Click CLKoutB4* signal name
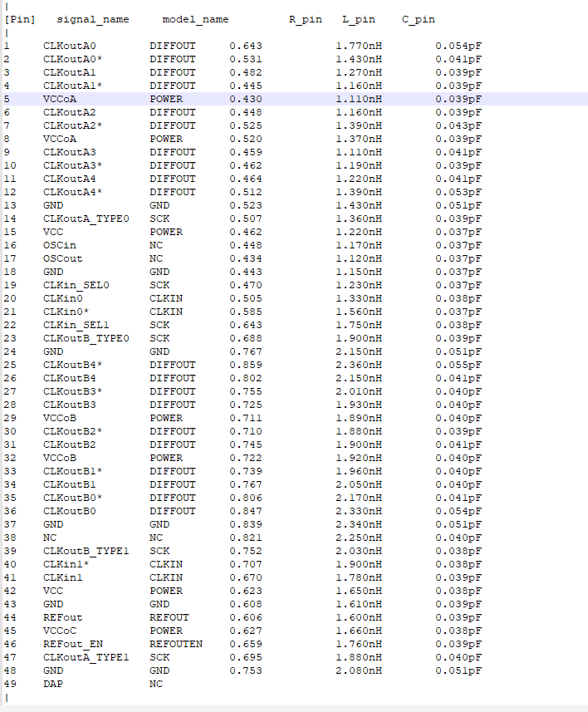Screen dimensions: 588x712 click(x=72, y=365)
